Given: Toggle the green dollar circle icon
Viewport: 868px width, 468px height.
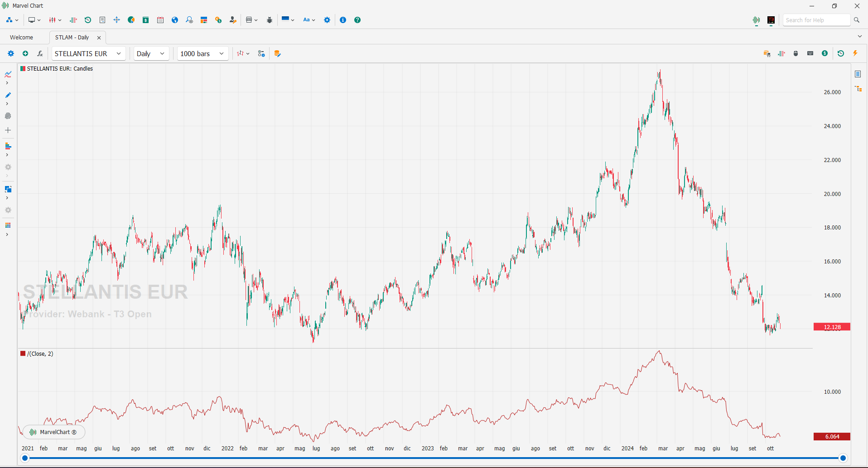Looking at the screenshot, I should coord(825,53).
